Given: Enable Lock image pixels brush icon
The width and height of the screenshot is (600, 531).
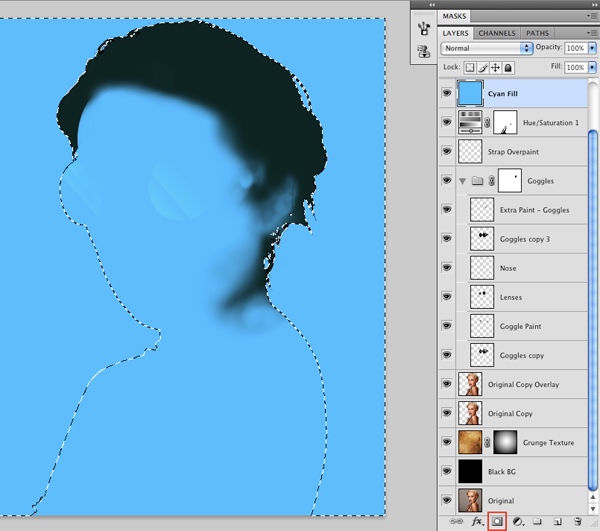Looking at the screenshot, I should (483, 68).
